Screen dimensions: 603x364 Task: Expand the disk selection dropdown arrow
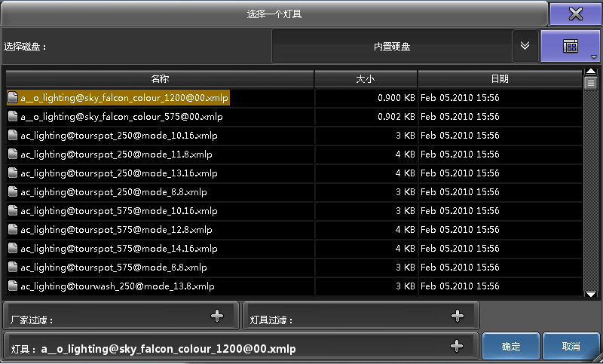pyautogui.click(x=525, y=46)
